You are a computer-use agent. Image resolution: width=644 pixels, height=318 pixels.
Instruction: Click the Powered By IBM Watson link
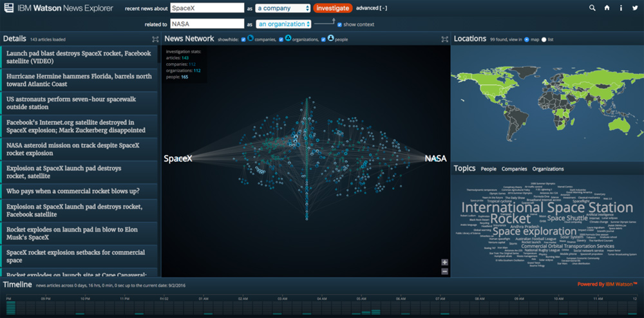(x=607, y=284)
